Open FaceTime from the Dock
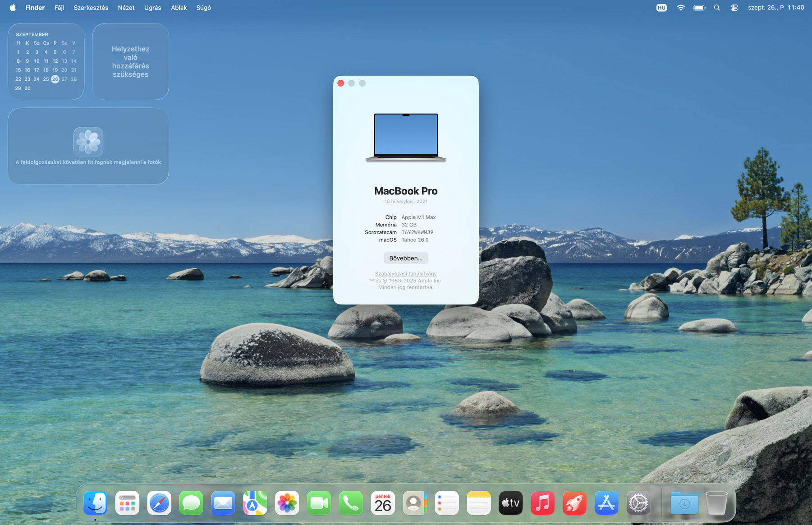 pyautogui.click(x=319, y=503)
